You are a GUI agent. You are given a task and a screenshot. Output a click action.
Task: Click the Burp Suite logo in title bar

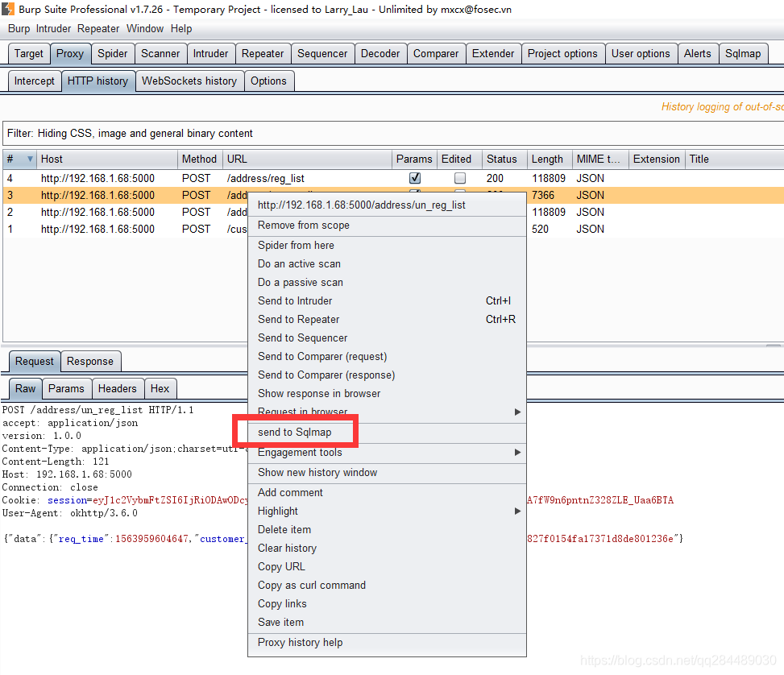(x=7, y=9)
